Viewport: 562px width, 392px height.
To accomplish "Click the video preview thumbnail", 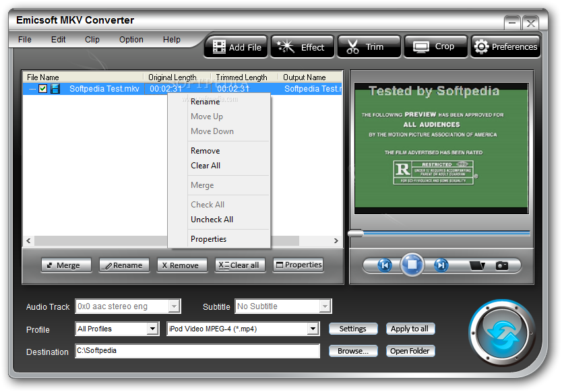I will point(441,149).
